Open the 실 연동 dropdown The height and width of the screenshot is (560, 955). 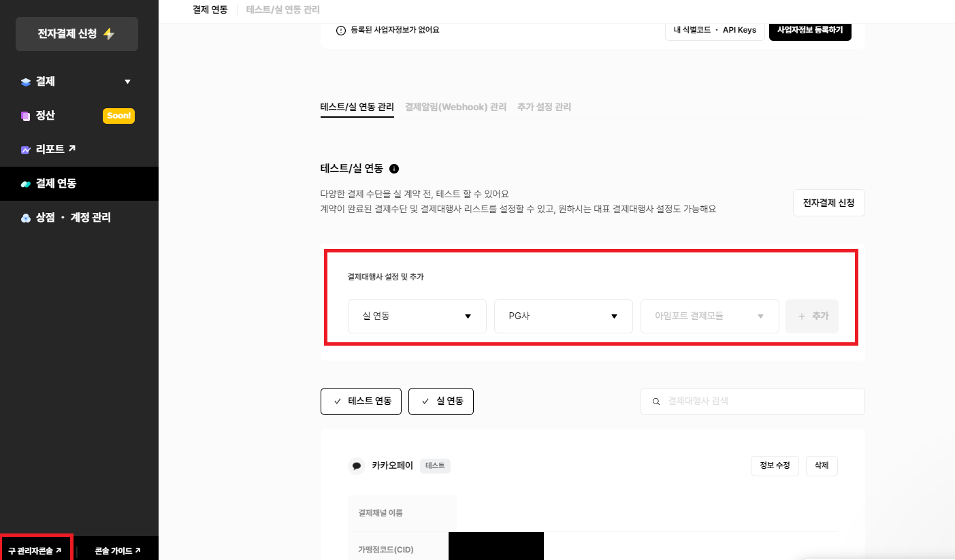click(x=417, y=316)
